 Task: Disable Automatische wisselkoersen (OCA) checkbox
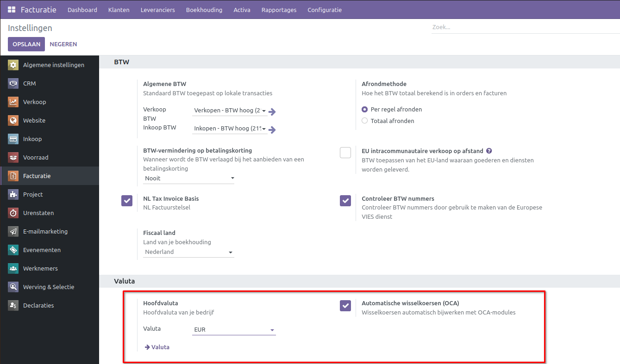[x=345, y=305]
